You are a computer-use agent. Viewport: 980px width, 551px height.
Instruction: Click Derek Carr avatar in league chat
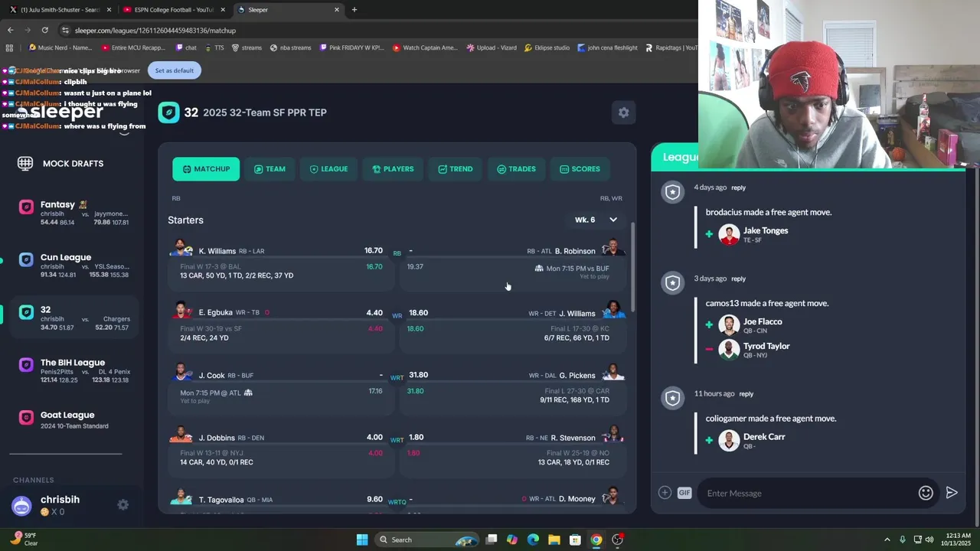(729, 441)
